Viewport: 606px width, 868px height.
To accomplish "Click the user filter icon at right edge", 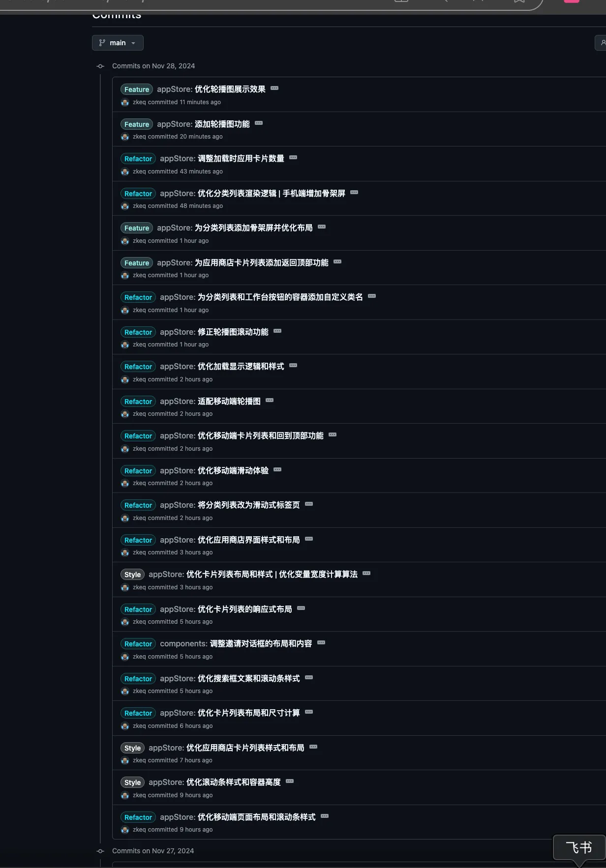I will 601,43.
